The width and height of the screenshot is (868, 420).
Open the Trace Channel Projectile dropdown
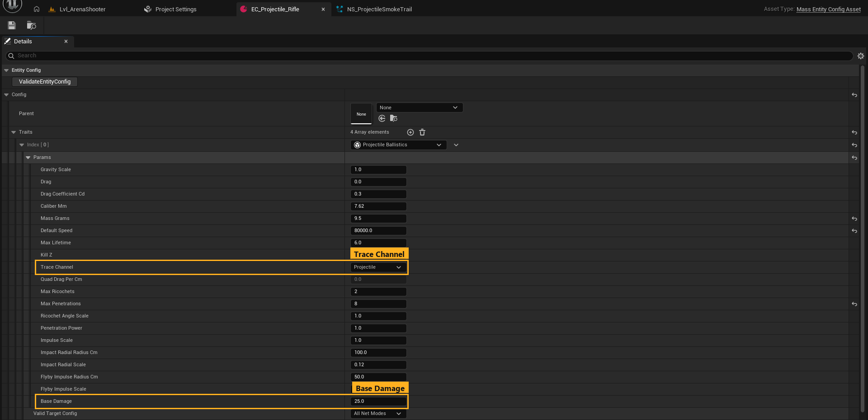point(378,267)
